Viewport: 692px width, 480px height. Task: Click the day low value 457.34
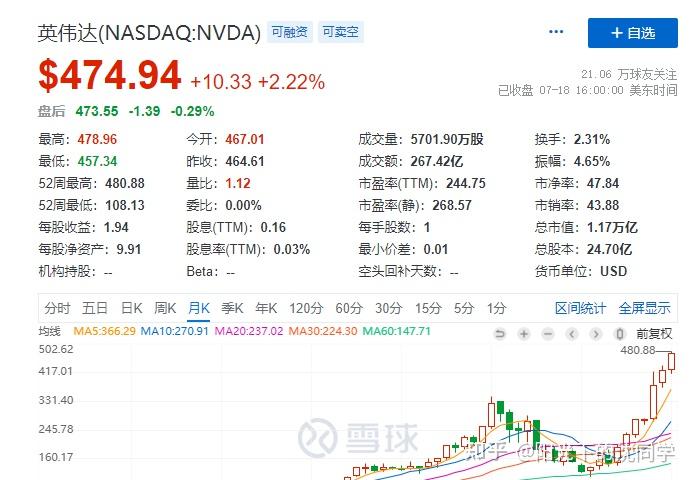click(97, 161)
